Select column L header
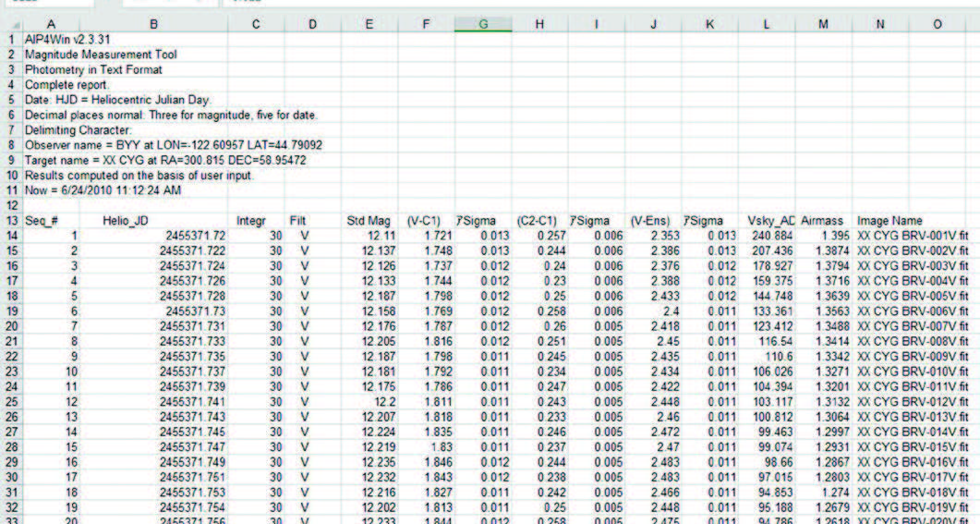This screenshot has height=524, width=980. [767, 24]
